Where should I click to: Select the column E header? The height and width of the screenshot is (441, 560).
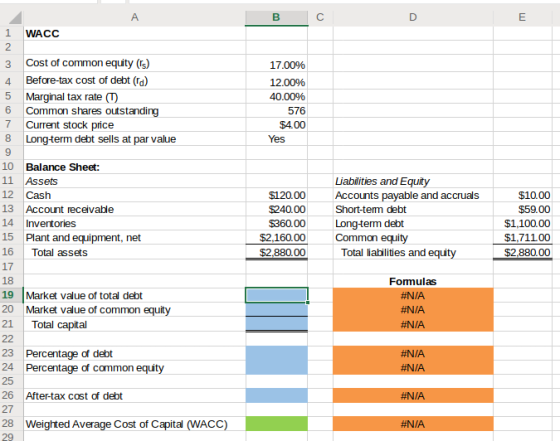tap(522, 17)
